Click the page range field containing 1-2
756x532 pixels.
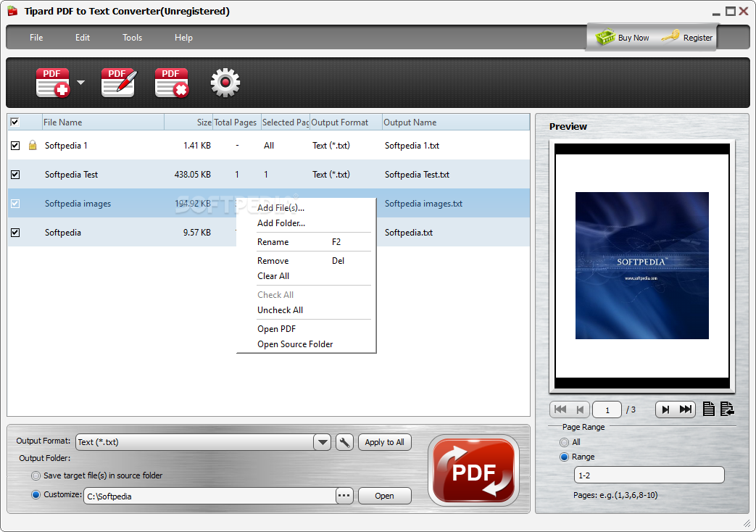pos(649,475)
